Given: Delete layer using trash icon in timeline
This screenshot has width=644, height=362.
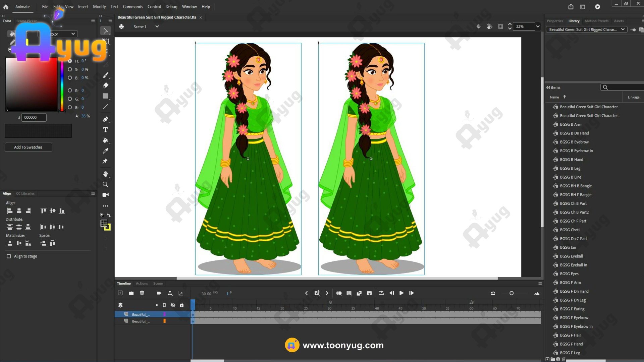Looking at the screenshot, I should pyautogui.click(x=142, y=293).
